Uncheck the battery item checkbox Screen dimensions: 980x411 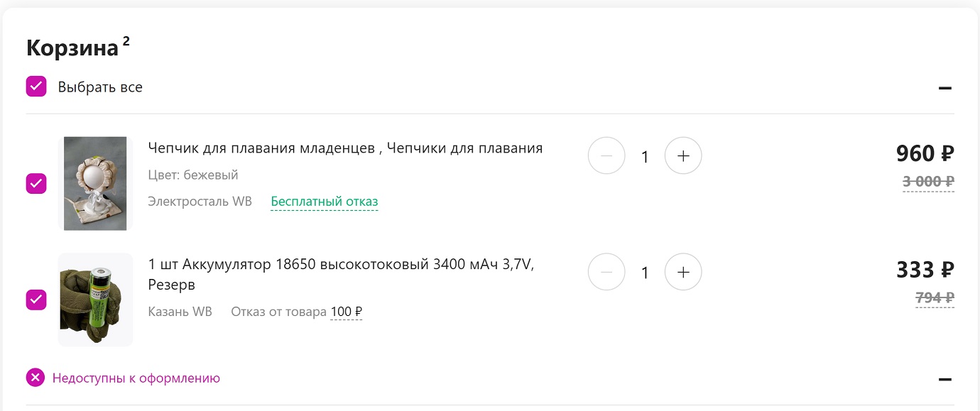[x=36, y=300]
